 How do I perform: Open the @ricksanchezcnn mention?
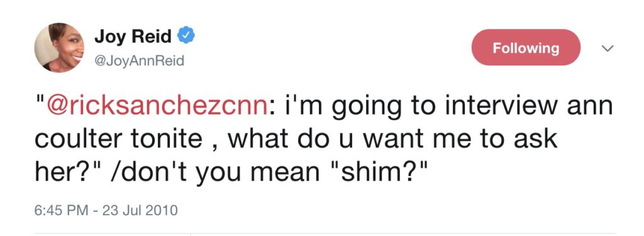coord(157,106)
